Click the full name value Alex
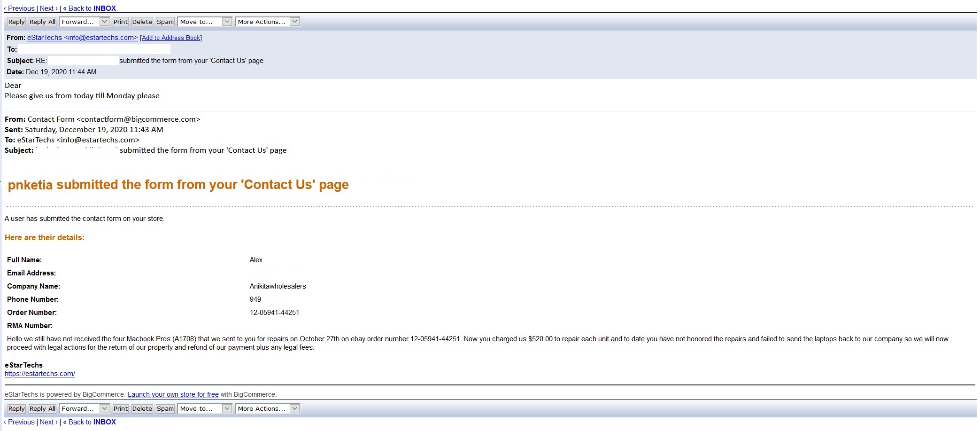Image resolution: width=980 pixels, height=431 pixels. 256,260
